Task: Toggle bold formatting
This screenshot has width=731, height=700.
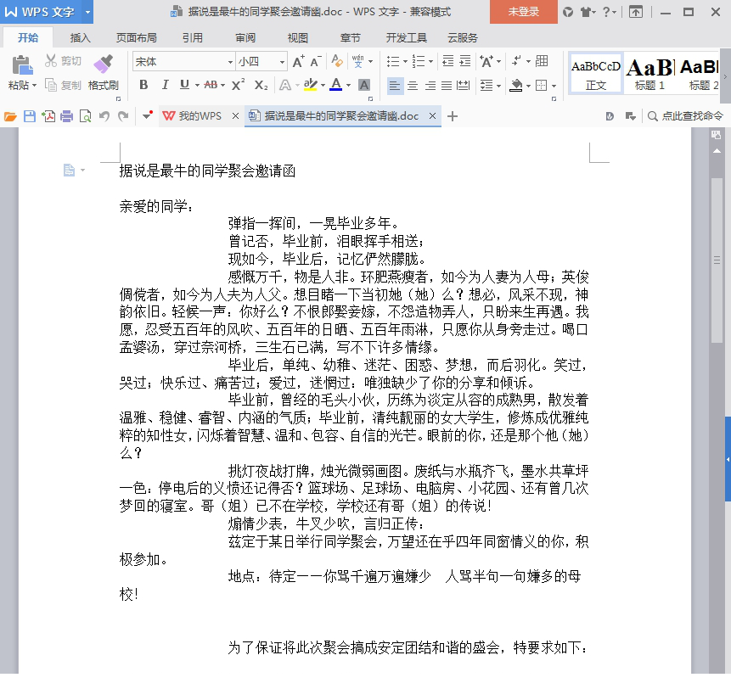Action: click(x=143, y=85)
